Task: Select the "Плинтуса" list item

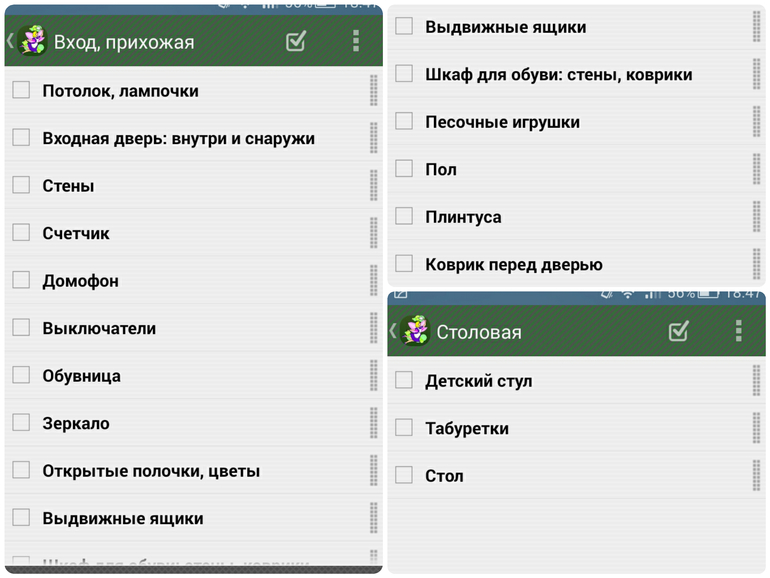Action: [x=463, y=217]
